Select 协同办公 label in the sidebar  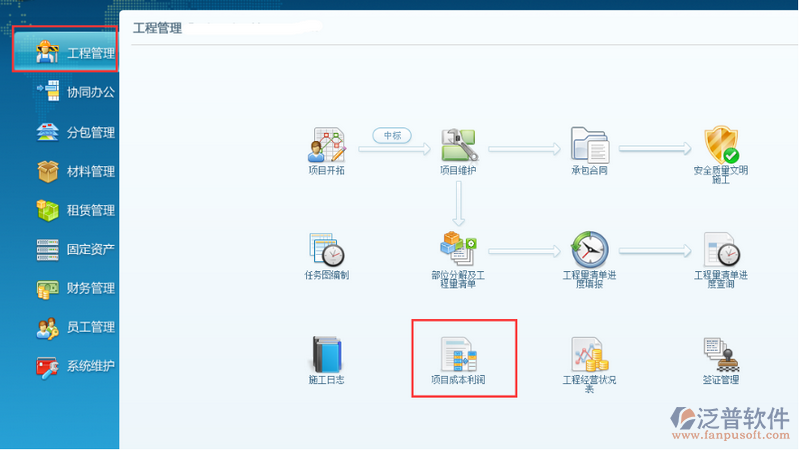(91, 92)
